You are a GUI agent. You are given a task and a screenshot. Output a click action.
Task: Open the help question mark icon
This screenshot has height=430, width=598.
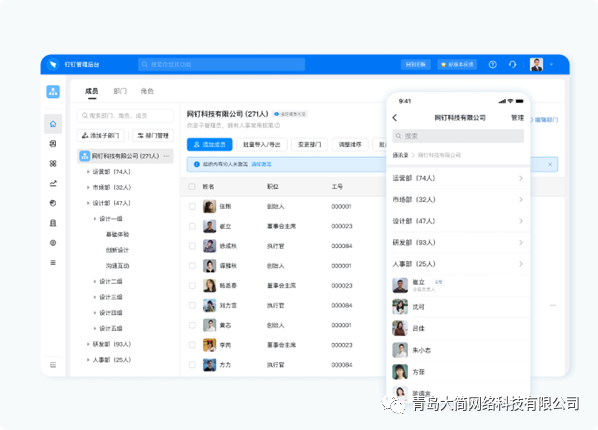tap(493, 64)
